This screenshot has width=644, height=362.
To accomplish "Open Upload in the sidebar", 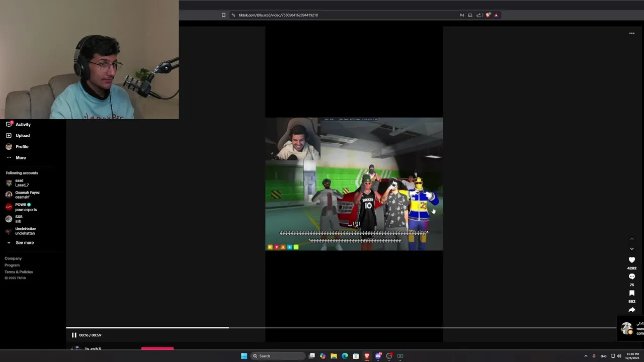I will (23, 135).
